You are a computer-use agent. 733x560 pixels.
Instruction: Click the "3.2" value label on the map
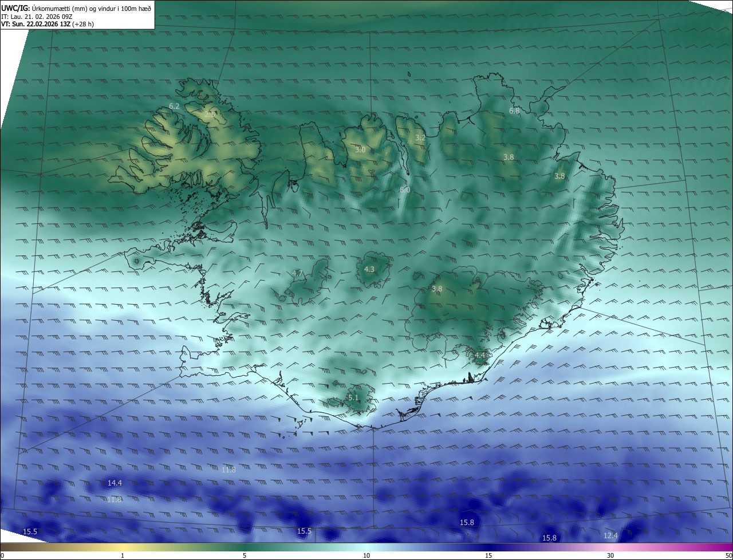click(x=420, y=138)
